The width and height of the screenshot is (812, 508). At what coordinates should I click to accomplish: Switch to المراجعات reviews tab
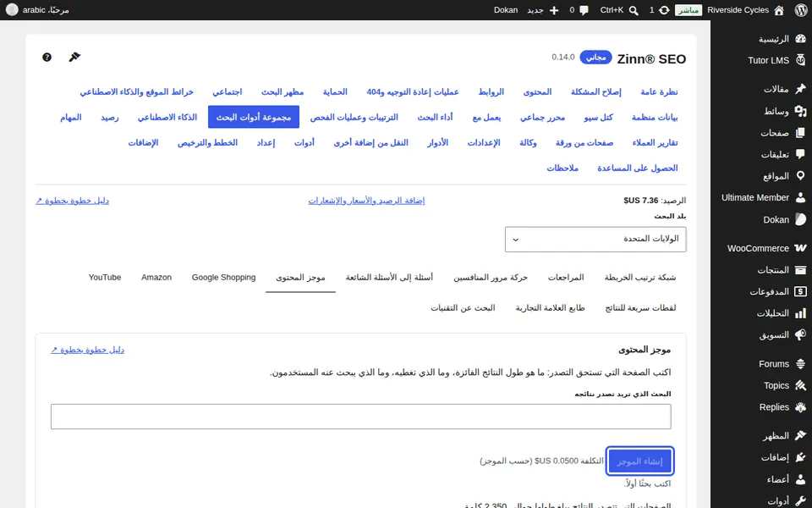pyautogui.click(x=566, y=278)
